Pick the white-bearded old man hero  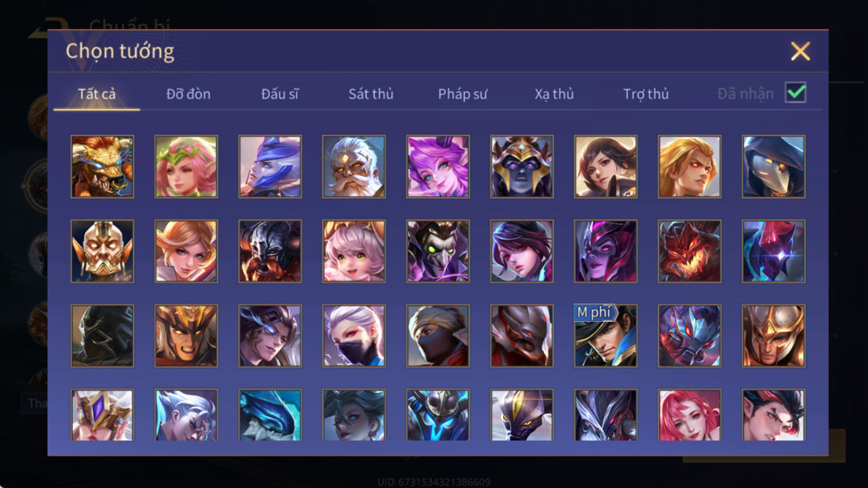pyautogui.click(x=354, y=167)
